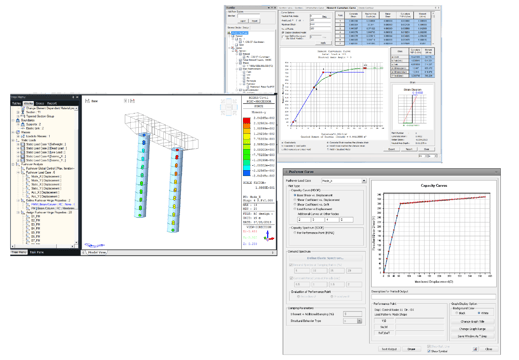Select Shear Coefficient vs. Drift option
This screenshot has width=519, height=360.
click(x=295, y=204)
